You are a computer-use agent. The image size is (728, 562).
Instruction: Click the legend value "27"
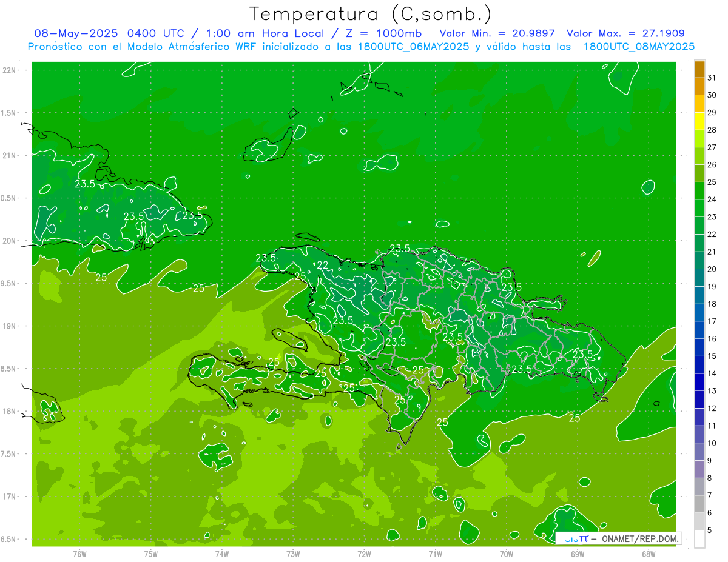[x=712, y=147]
